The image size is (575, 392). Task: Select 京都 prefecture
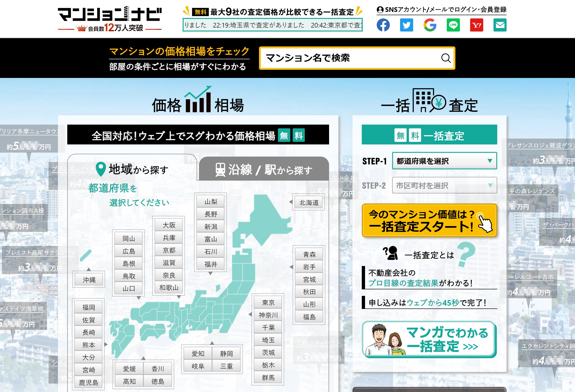pos(169,250)
